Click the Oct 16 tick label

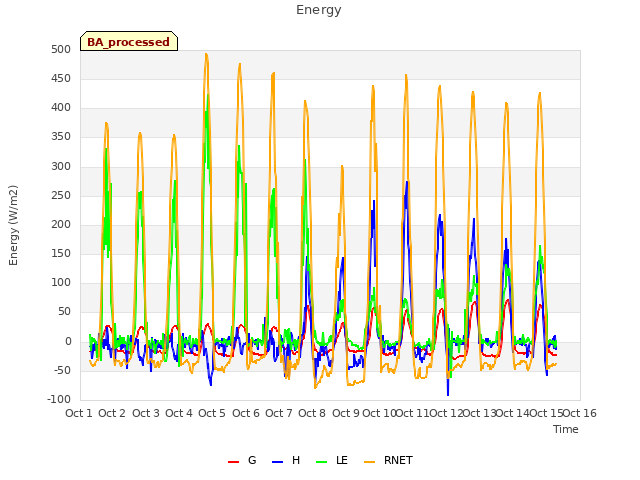pyautogui.click(x=580, y=413)
